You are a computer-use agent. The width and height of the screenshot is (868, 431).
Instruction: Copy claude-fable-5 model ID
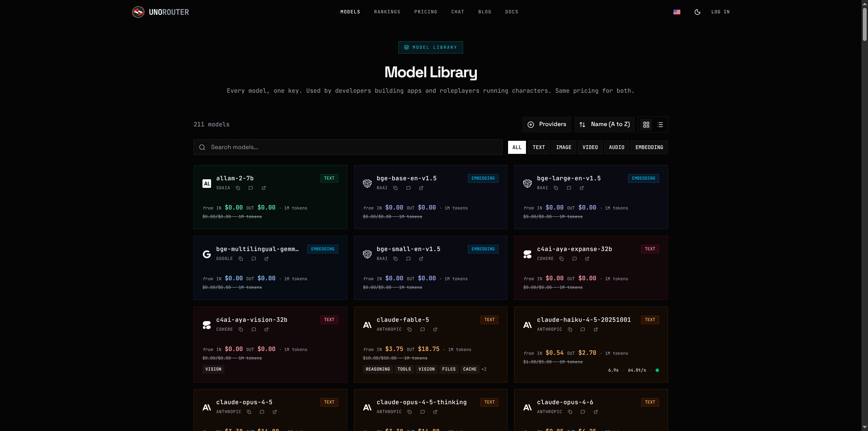[x=409, y=330]
